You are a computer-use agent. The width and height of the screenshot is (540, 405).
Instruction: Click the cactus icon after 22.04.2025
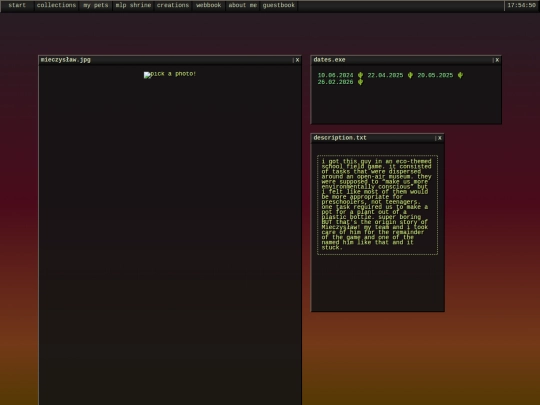click(x=410, y=75)
